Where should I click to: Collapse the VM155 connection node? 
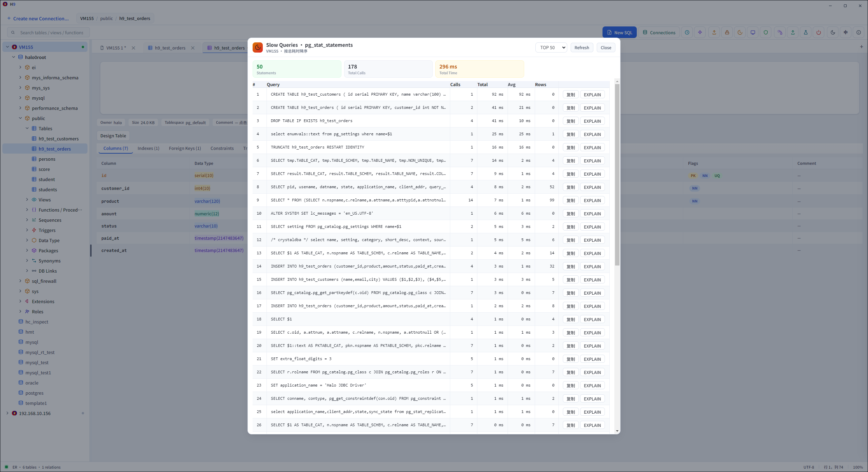(7, 47)
